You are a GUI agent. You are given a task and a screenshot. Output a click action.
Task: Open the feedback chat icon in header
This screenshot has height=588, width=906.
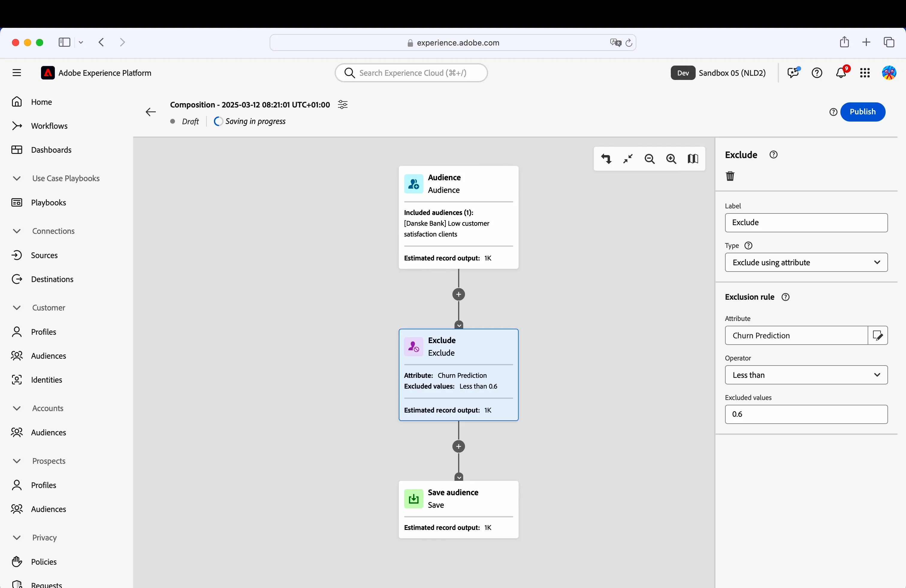tap(793, 73)
